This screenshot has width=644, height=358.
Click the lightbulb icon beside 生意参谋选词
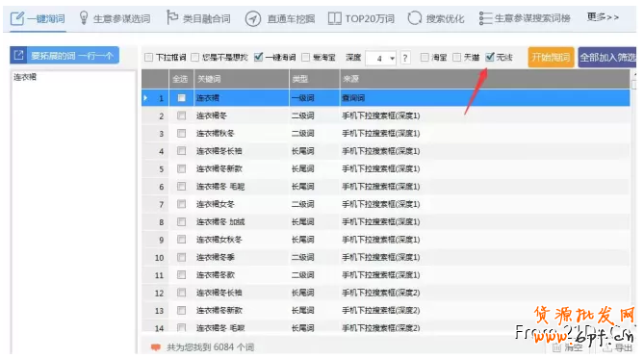[84, 18]
